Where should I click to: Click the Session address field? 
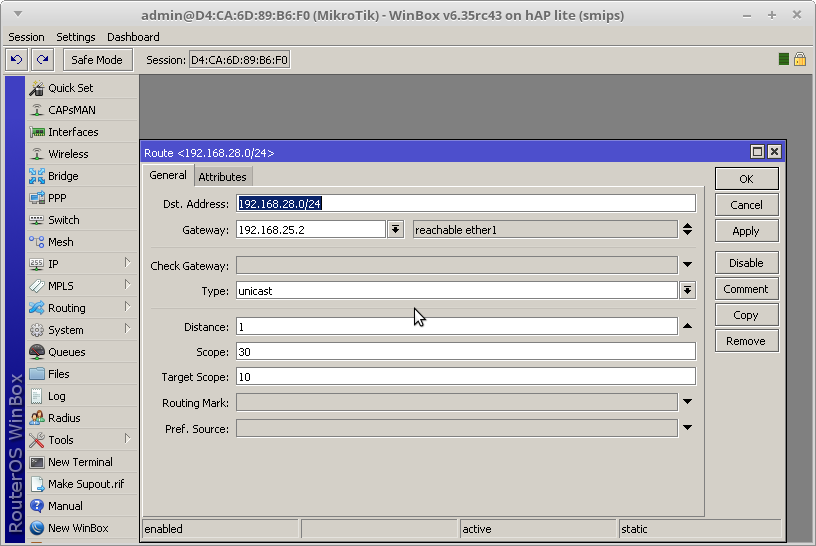click(239, 60)
